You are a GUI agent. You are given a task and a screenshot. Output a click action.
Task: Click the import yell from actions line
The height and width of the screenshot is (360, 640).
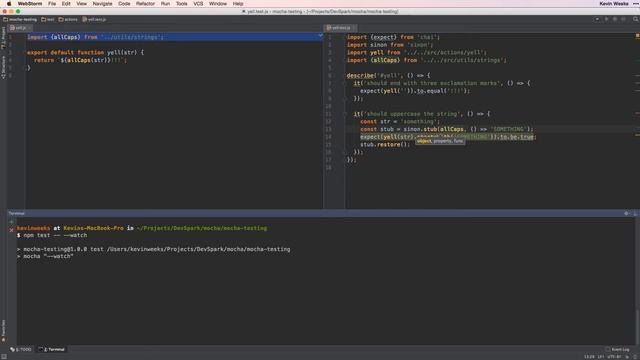point(416,53)
